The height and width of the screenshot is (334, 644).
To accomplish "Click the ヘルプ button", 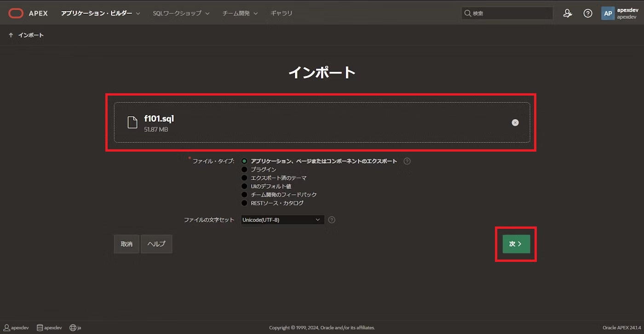I will pyautogui.click(x=156, y=244).
